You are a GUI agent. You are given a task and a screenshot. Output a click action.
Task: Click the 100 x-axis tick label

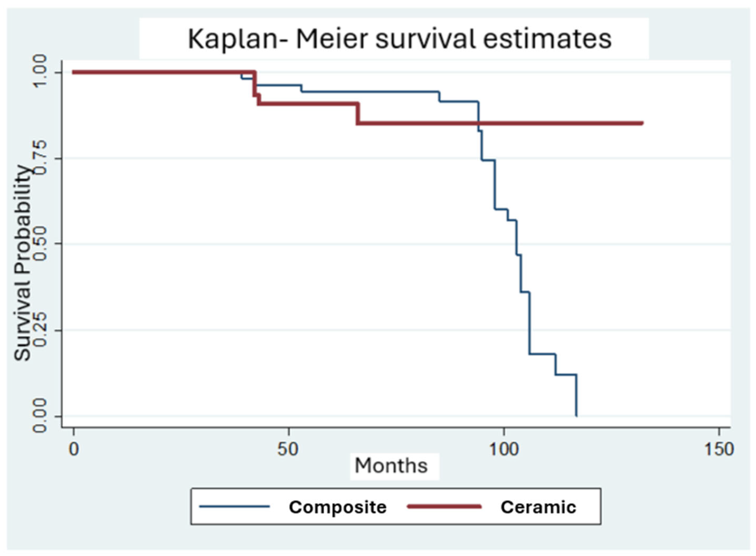point(503,449)
